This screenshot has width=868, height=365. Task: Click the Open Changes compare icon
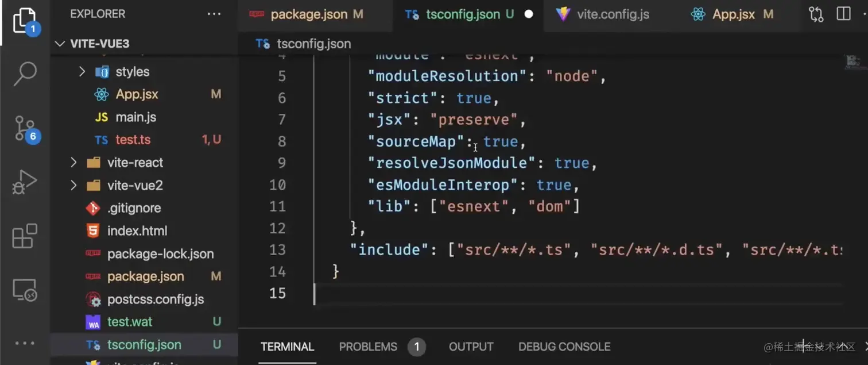pos(816,14)
